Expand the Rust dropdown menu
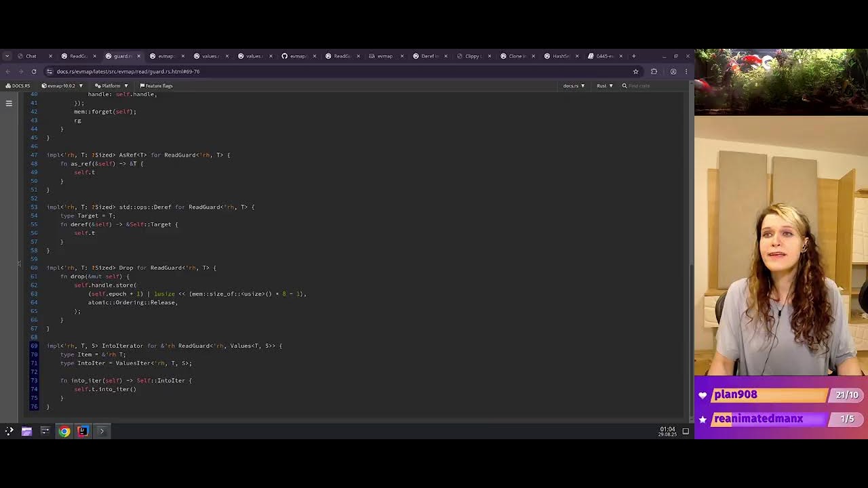 (604, 86)
